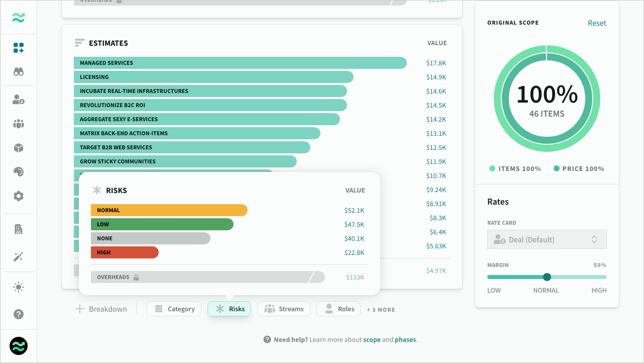Click the building organization sidebar icon
Viewport: 644px width, 363px height.
coord(19,229)
